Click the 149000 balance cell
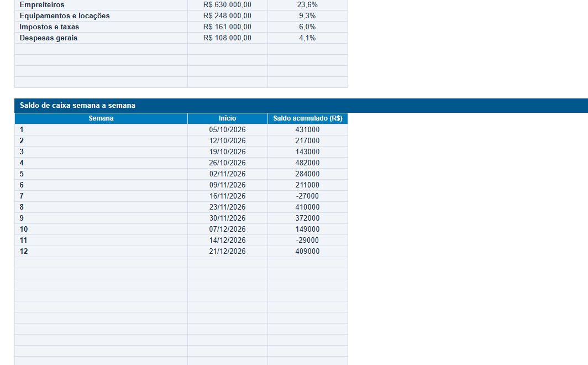The image size is (588, 365). (x=308, y=229)
